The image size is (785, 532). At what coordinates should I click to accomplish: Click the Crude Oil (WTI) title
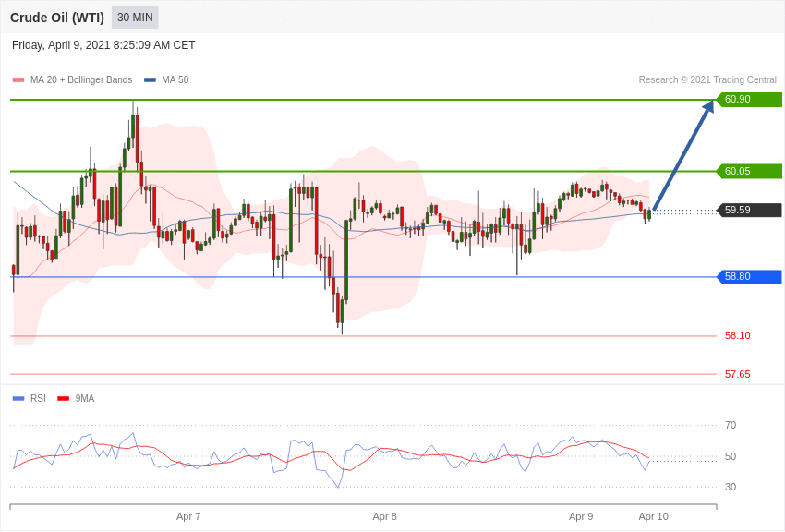(x=57, y=18)
